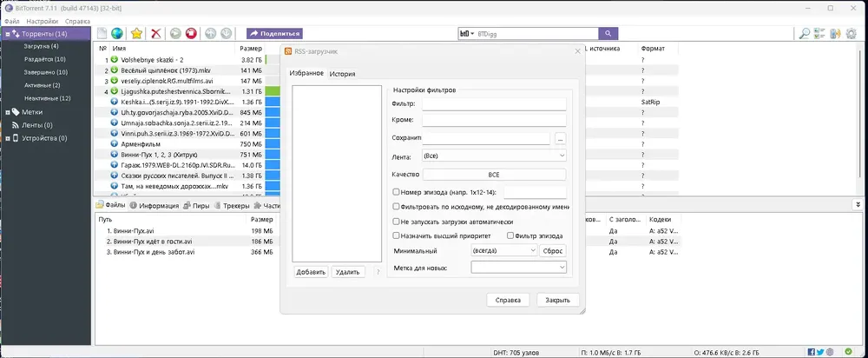Click the round gray icon beside Twitter in status bar

[x=829, y=352]
